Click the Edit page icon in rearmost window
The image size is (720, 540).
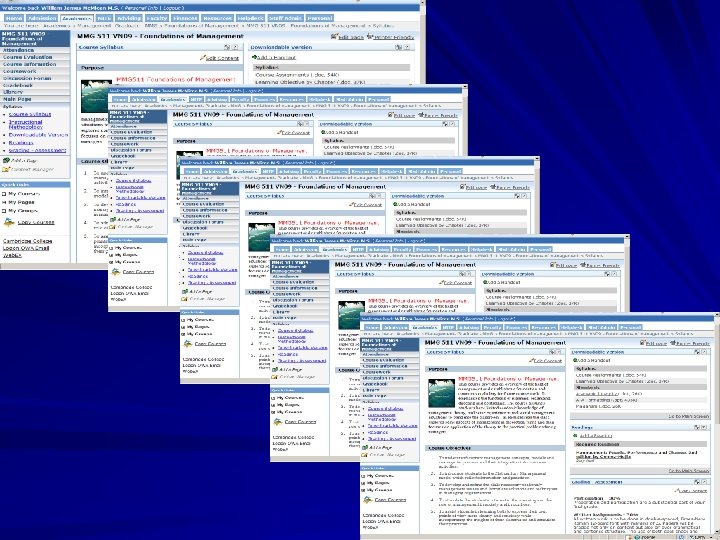334,36
